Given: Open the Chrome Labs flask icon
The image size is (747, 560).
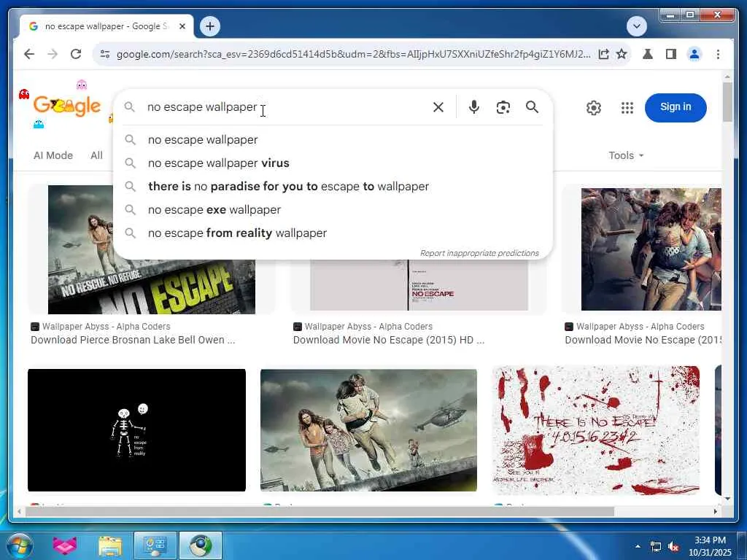Looking at the screenshot, I should point(648,54).
